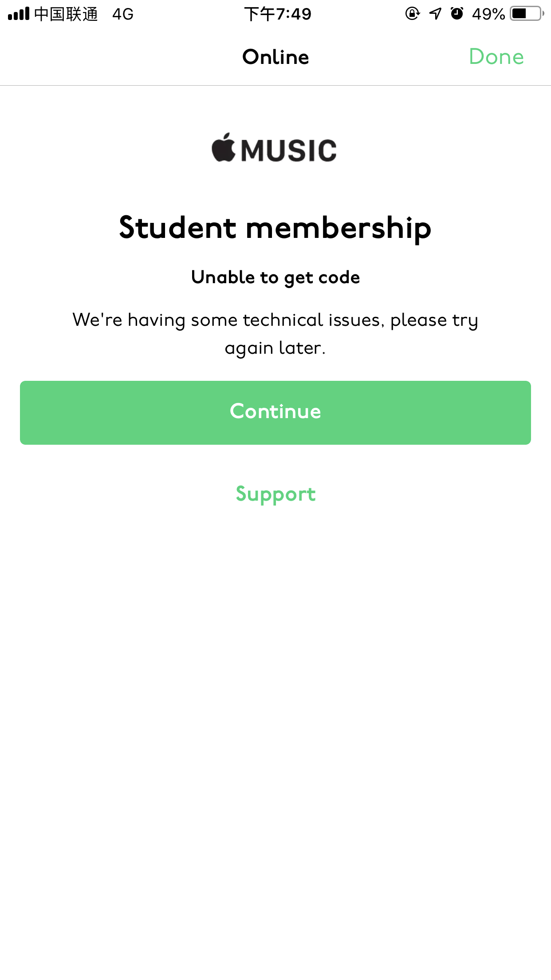Tap the 4G network indicator
The height and width of the screenshot is (980, 551).
point(123,14)
